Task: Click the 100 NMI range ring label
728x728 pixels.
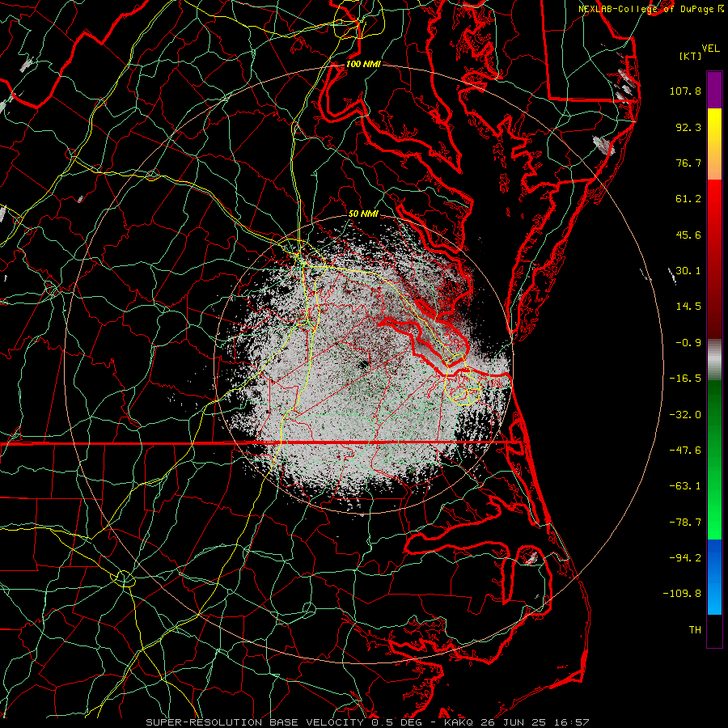Action: tap(363, 64)
